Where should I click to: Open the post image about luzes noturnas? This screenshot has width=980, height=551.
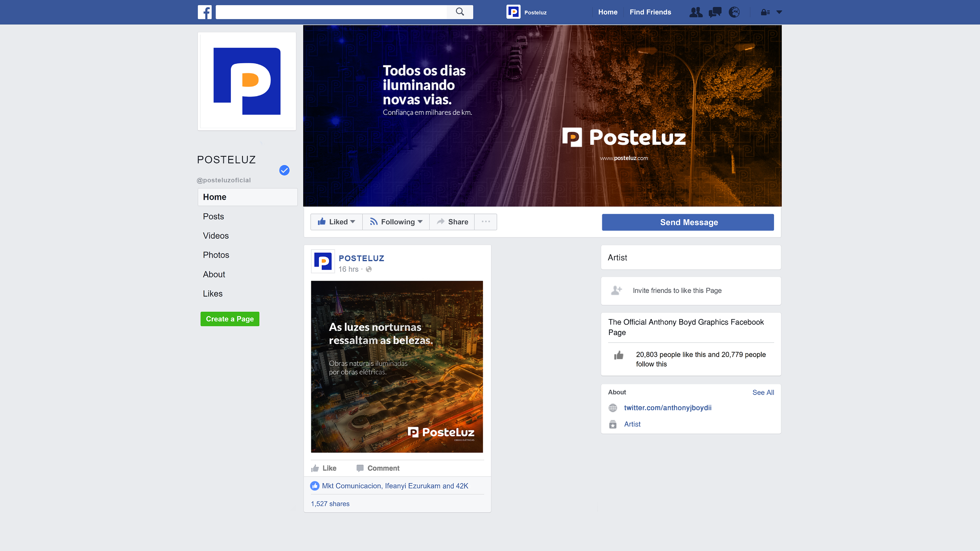click(397, 367)
